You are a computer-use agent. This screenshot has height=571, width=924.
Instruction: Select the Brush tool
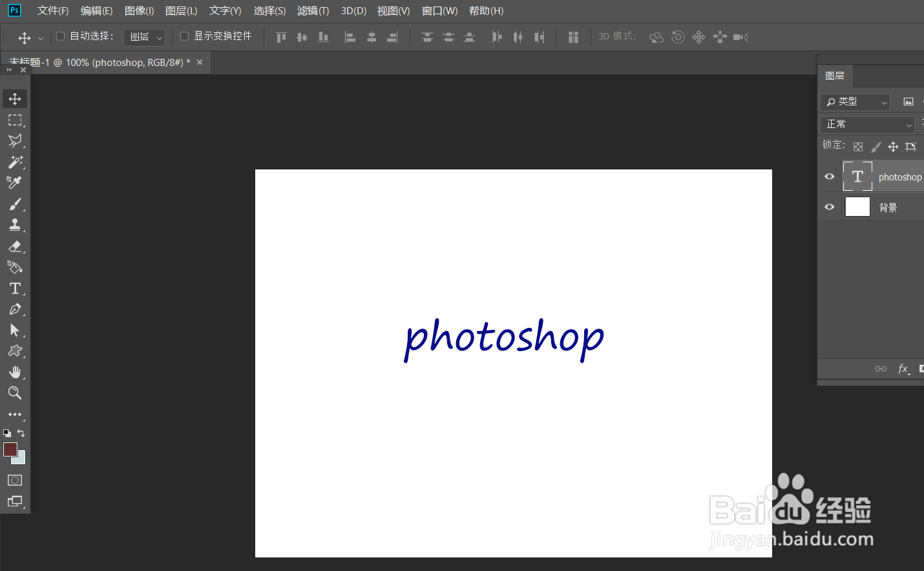[x=15, y=204]
